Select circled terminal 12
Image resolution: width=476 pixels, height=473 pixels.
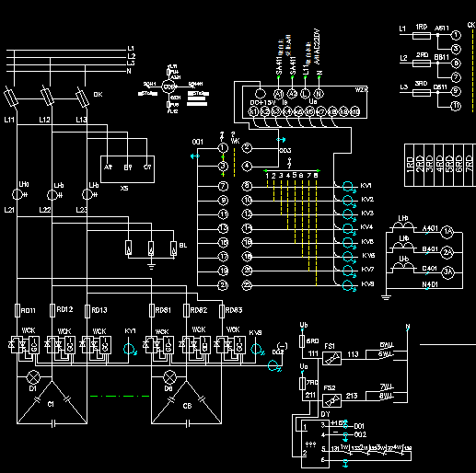(247, 214)
